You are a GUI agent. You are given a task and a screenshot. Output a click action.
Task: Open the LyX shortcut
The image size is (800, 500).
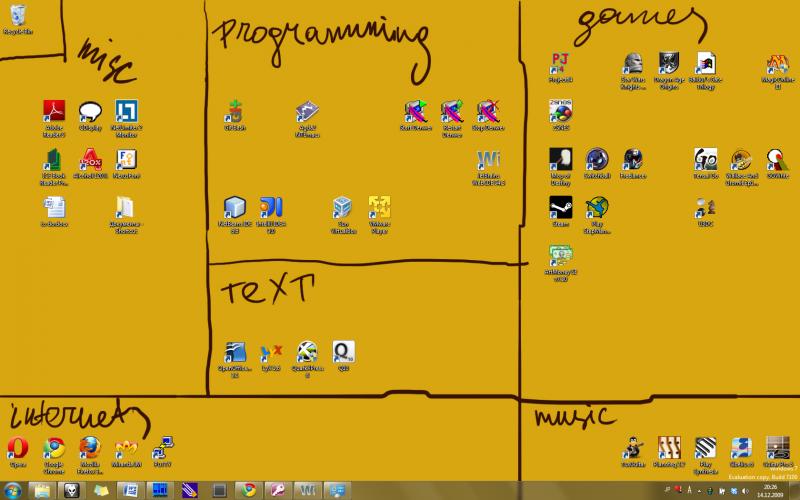[x=271, y=353]
